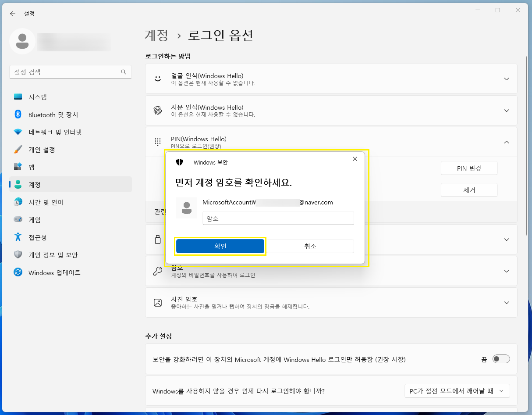532x415 pixels.
Task: Minimize the 설정 window
Action: (x=478, y=10)
